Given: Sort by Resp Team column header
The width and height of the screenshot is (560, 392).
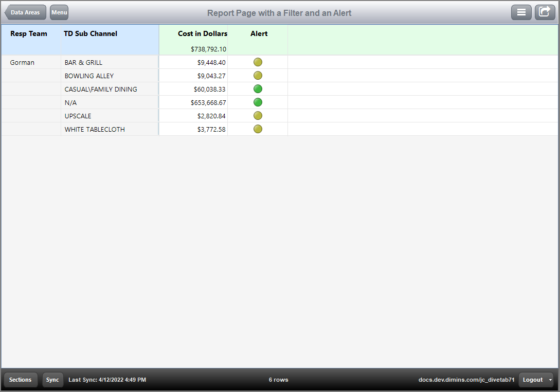Looking at the screenshot, I should tap(29, 33).
